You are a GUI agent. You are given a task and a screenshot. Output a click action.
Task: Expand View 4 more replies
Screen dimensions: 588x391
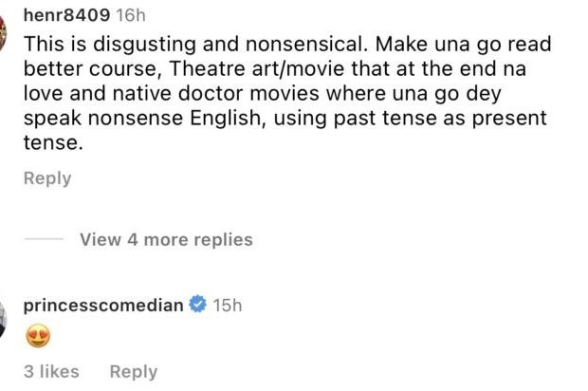tap(166, 240)
